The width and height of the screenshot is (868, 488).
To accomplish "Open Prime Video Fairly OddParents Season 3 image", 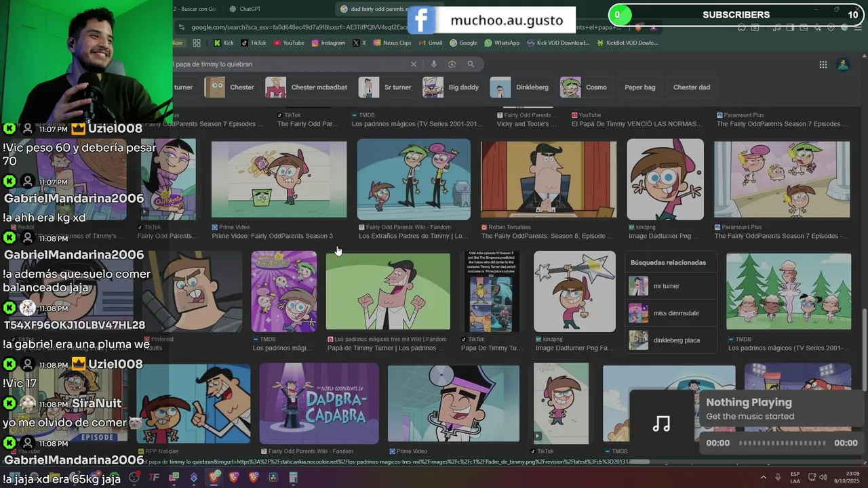I will click(x=279, y=180).
